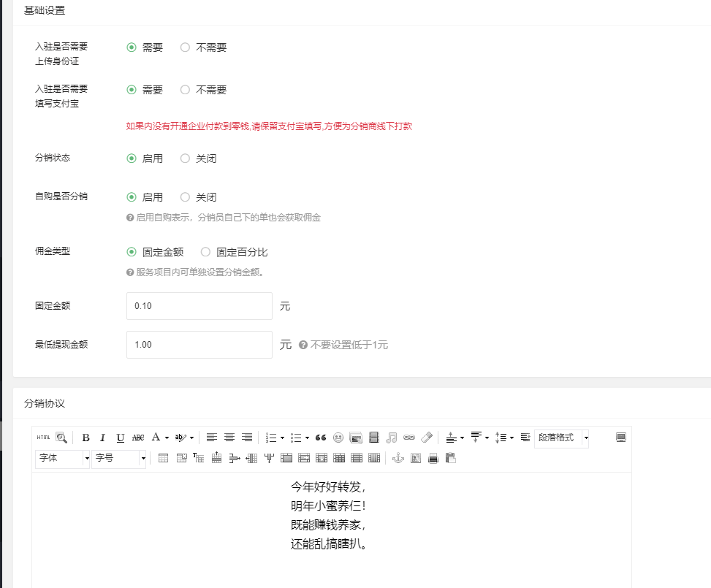Image resolution: width=711 pixels, height=588 pixels.
Task: Align text to the left
Action: click(211, 438)
